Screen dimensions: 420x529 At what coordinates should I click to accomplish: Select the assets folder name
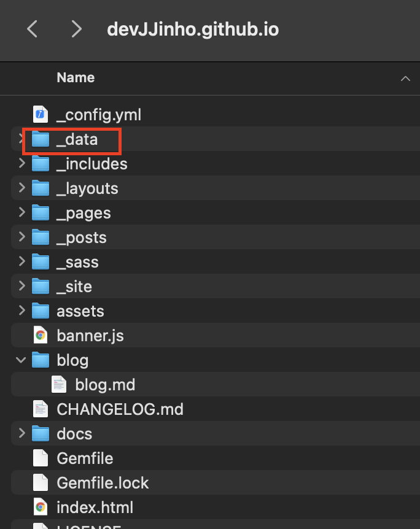[80, 311]
